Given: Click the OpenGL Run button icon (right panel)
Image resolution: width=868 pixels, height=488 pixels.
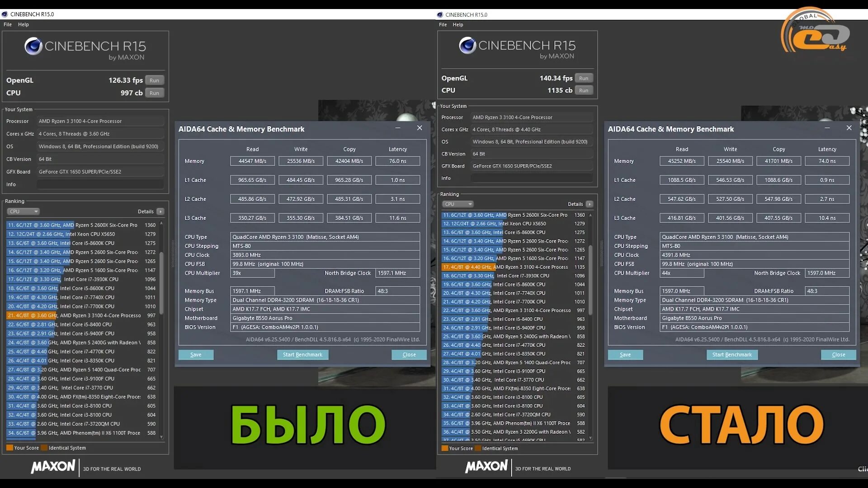Looking at the screenshot, I should [x=583, y=78].
